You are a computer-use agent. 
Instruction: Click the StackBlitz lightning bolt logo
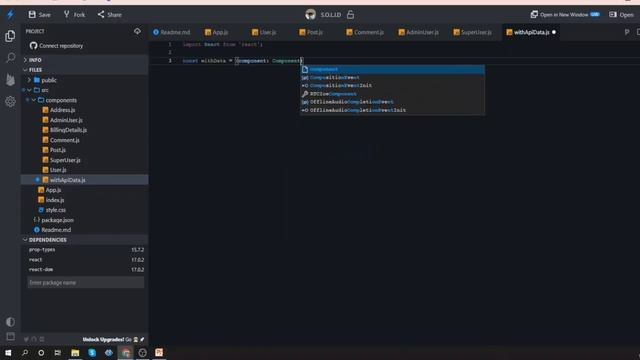coord(10,15)
